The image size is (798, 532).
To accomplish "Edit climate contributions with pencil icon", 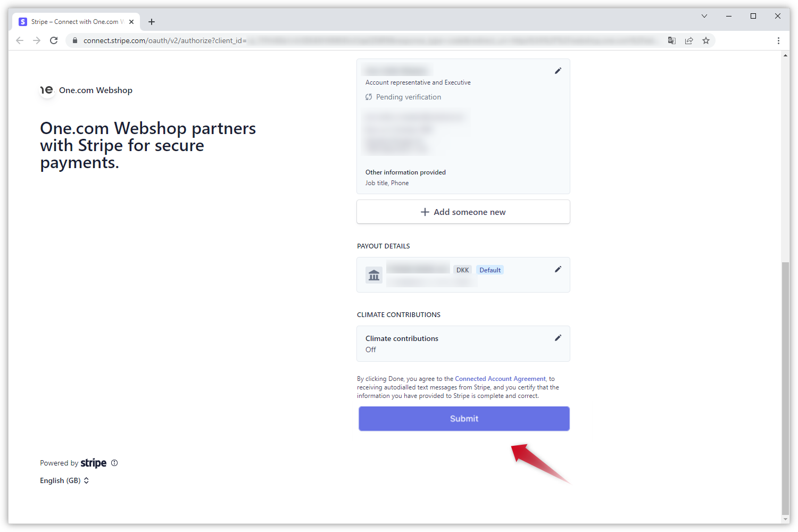I will click(x=558, y=338).
